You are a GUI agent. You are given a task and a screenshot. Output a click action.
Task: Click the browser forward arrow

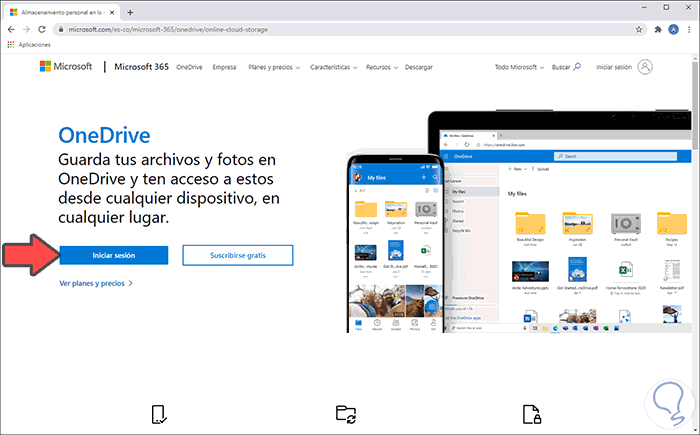coord(26,29)
